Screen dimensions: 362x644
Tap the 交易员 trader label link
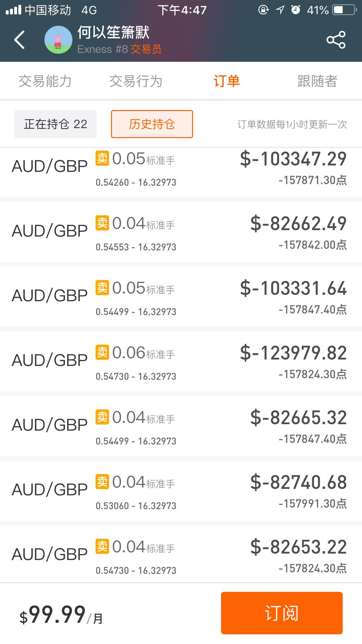[x=146, y=49]
